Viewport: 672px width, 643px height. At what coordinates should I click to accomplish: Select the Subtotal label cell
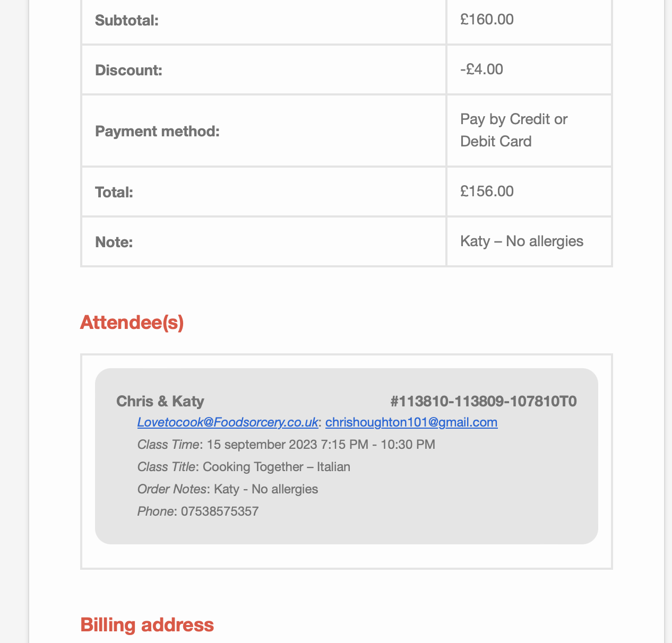click(x=264, y=21)
